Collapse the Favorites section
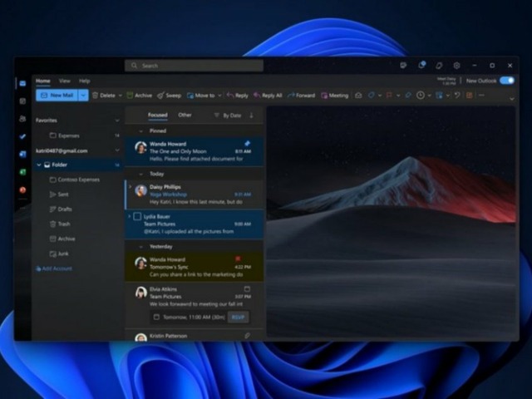The width and height of the screenshot is (532, 399). pos(116,120)
